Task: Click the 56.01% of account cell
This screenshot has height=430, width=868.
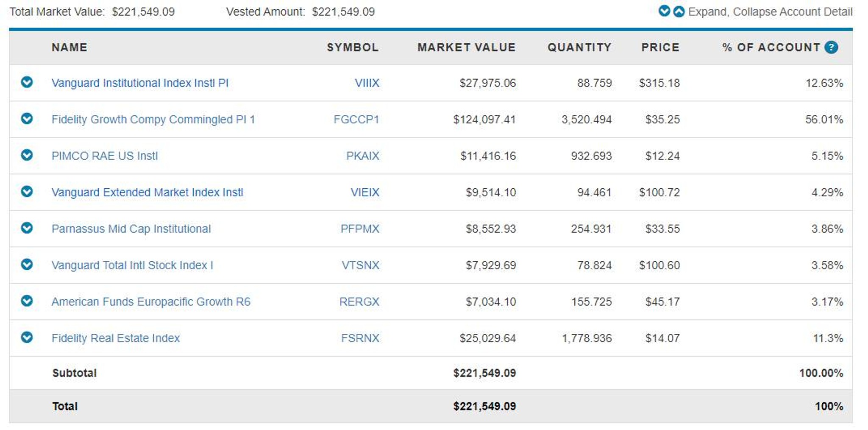Action: 824,119
